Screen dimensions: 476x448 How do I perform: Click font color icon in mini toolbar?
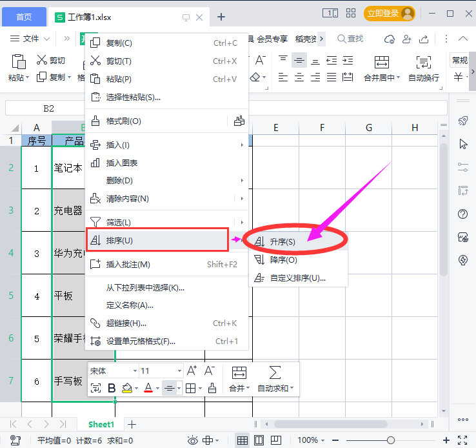tap(148, 387)
